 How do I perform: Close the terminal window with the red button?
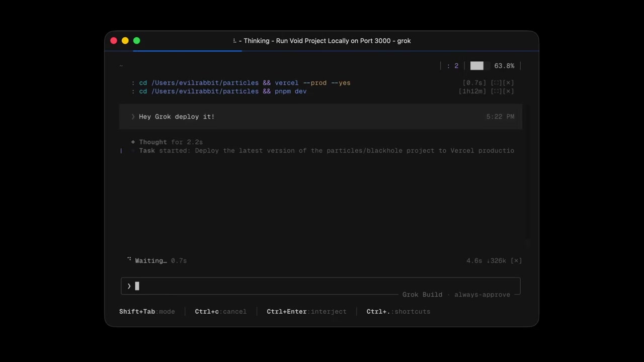(x=114, y=41)
